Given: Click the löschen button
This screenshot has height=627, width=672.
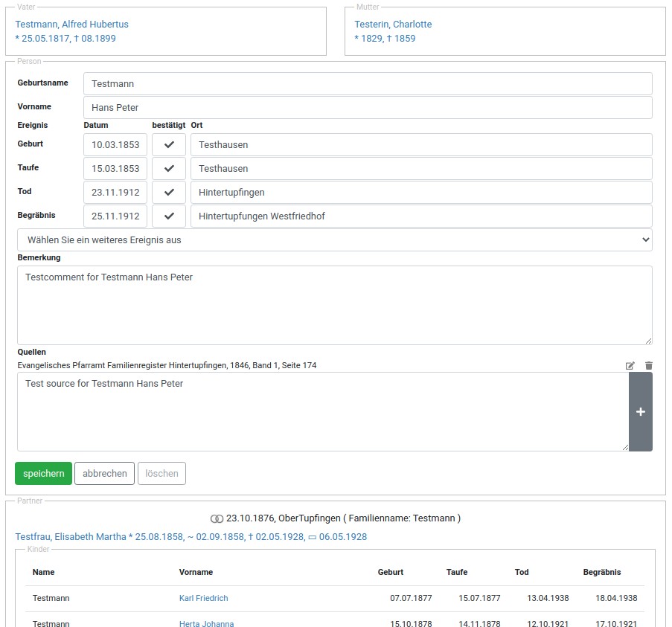Looking at the screenshot, I should pos(161,473).
